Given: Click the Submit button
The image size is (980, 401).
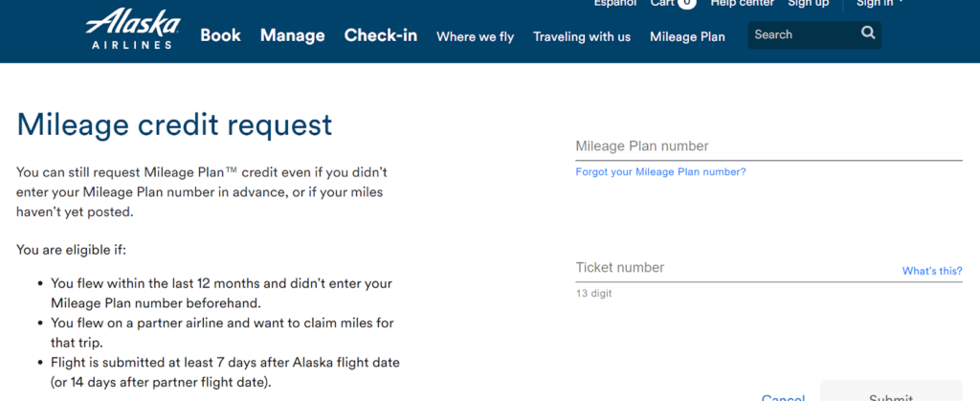Looking at the screenshot, I should pyautogui.click(x=891, y=392).
